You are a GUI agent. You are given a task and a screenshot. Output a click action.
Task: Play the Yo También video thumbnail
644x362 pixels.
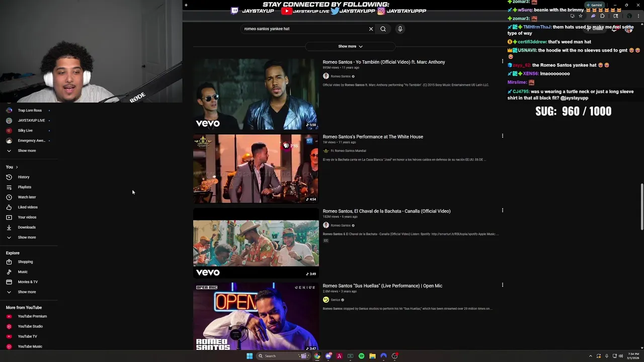(x=256, y=94)
